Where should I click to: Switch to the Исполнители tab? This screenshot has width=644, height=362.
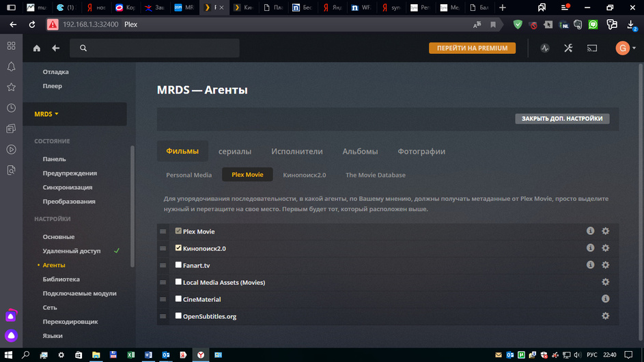(297, 151)
